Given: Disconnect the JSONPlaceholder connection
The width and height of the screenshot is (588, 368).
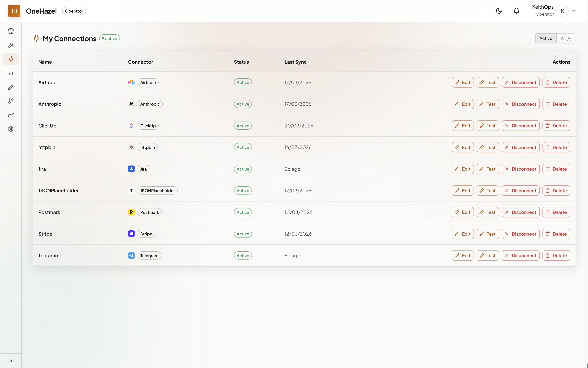Looking at the screenshot, I should click(x=521, y=191).
